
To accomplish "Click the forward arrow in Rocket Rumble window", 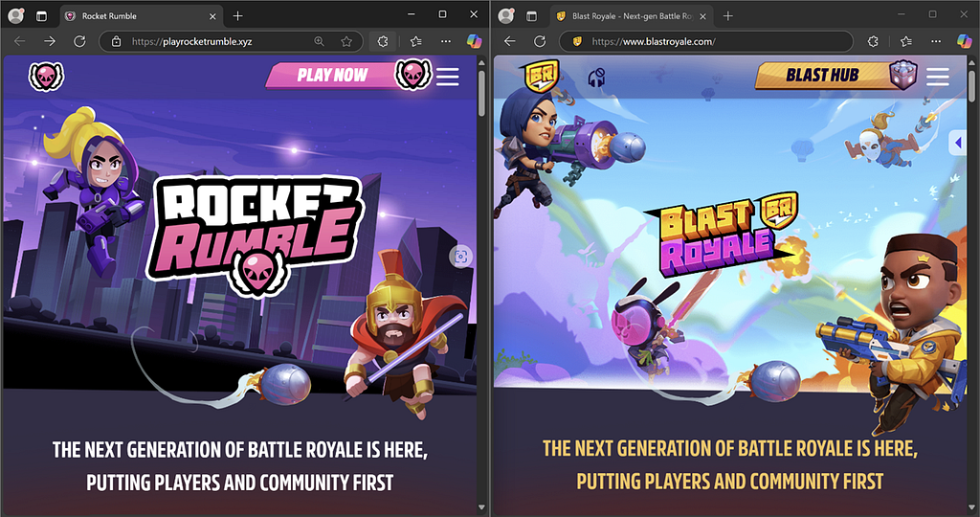I will [x=50, y=41].
